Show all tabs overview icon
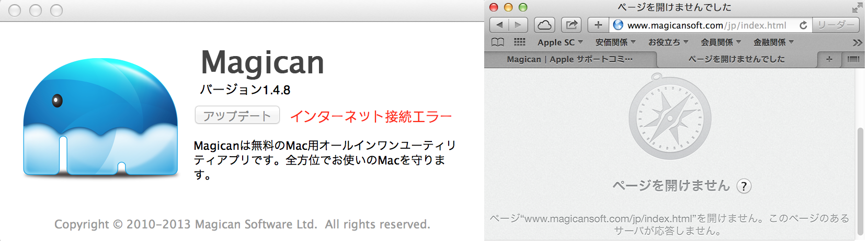The image size is (868, 241). (x=853, y=59)
